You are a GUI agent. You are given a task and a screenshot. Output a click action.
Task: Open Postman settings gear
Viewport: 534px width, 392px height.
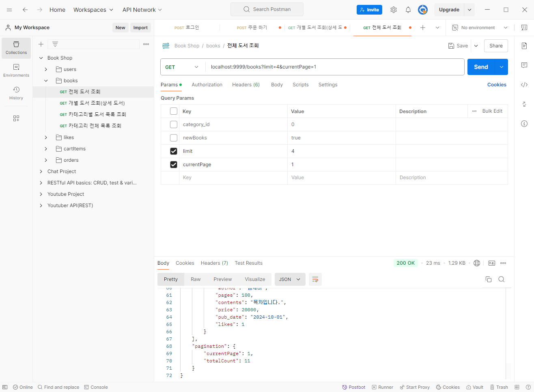(394, 10)
